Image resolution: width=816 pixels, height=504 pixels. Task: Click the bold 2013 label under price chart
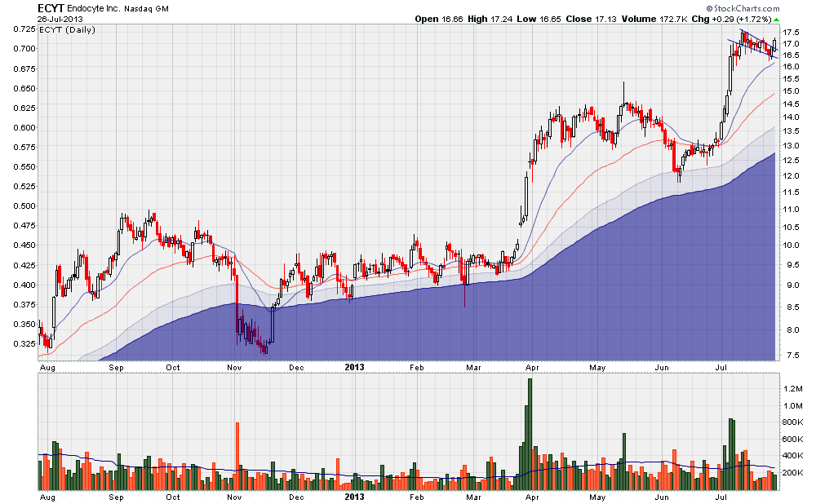tap(354, 367)
